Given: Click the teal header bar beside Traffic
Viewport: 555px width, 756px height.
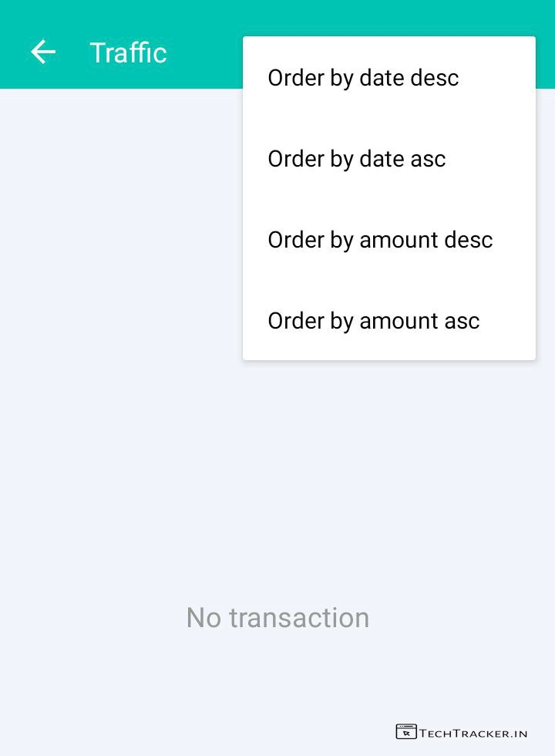Looking at the screenshot, I should (x=204, y=52).
